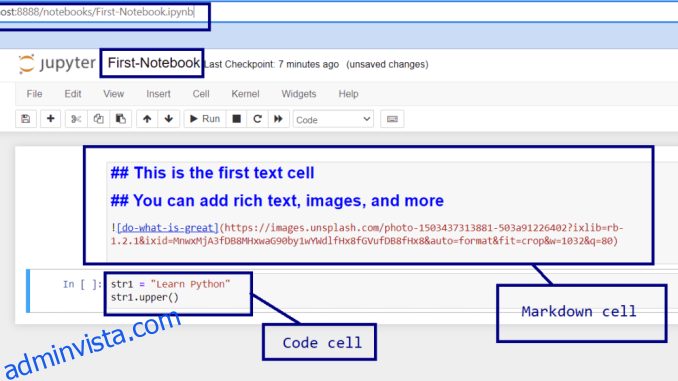
Task: Click the Jupyter logo
Action: tap(57, 64)
